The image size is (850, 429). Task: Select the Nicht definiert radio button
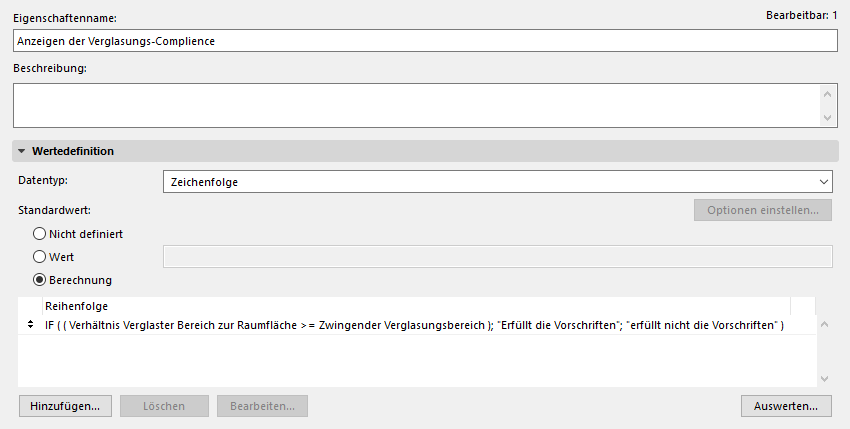pyautogui.click(x=40, y=233)
